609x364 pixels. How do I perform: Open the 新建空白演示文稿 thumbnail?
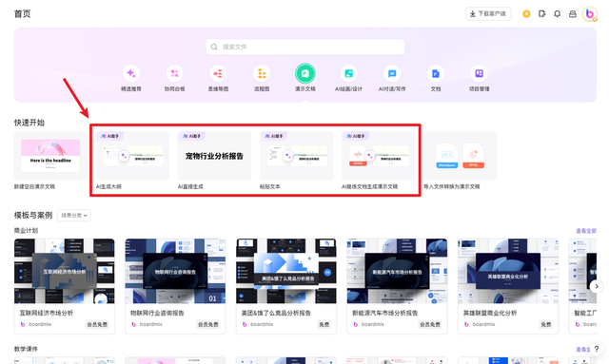click(50, 156)
